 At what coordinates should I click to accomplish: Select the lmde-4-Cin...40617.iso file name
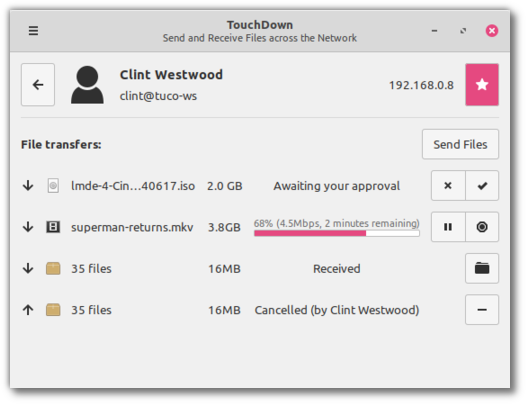point(133,186)
